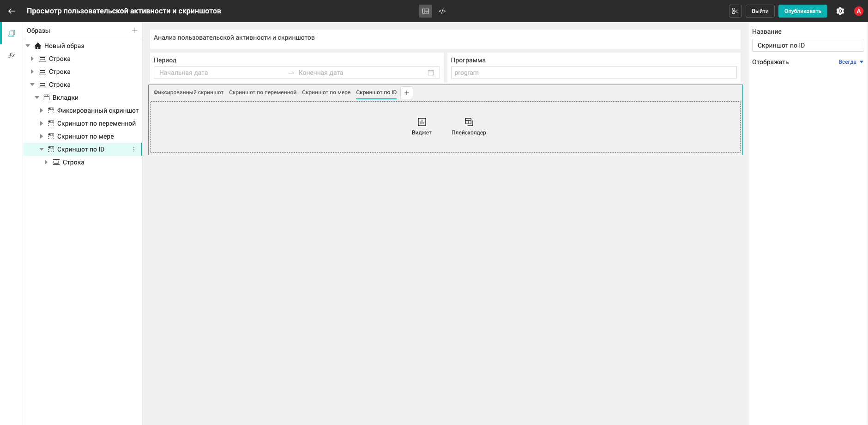Add a new образ with plus icon
This screenshot has width=868, height=425.
pyautogui.click(x=135, y=30)
